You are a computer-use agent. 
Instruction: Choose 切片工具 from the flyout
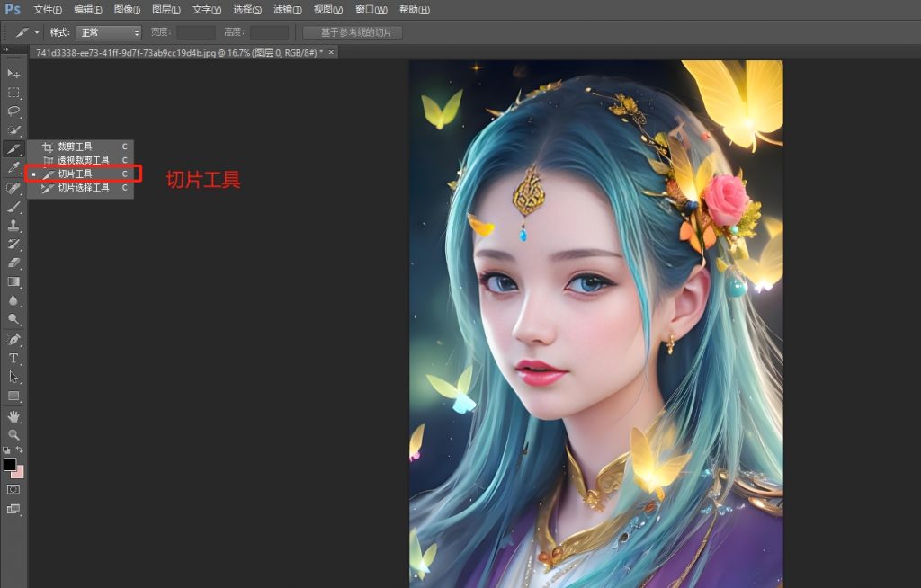tap(80, 174)
